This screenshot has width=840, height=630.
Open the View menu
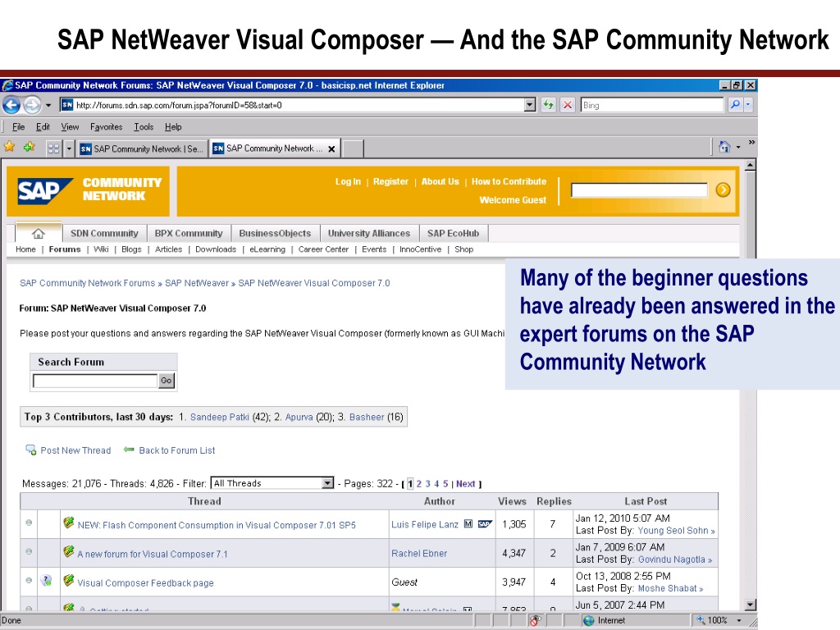pos(70,127)
